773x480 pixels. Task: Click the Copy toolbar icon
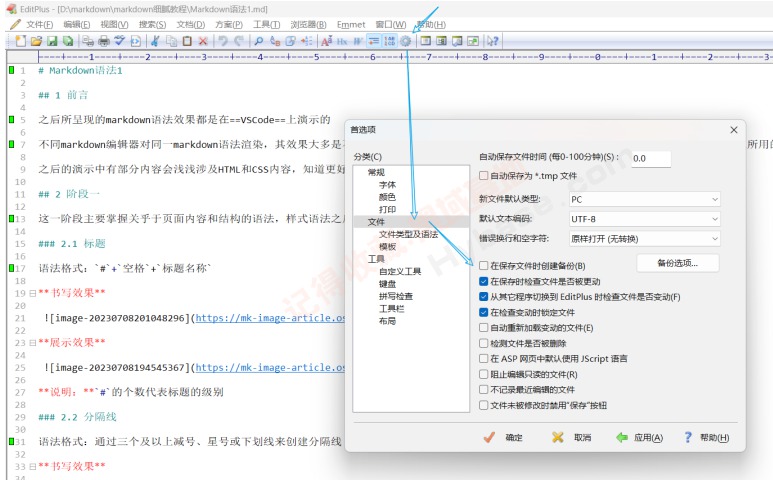171,41
